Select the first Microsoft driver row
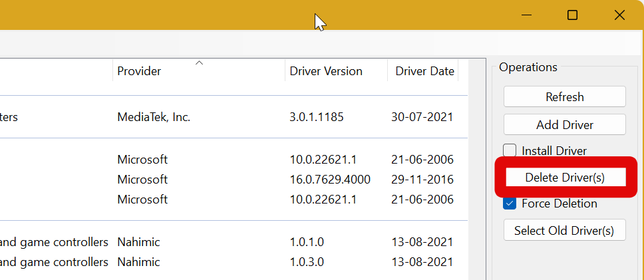Image resolution: width=644 pixels, height=280 pixels. click(142, 160)
